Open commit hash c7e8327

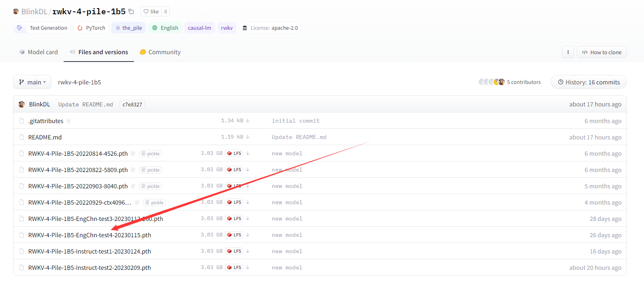click(x=132, y=104)
